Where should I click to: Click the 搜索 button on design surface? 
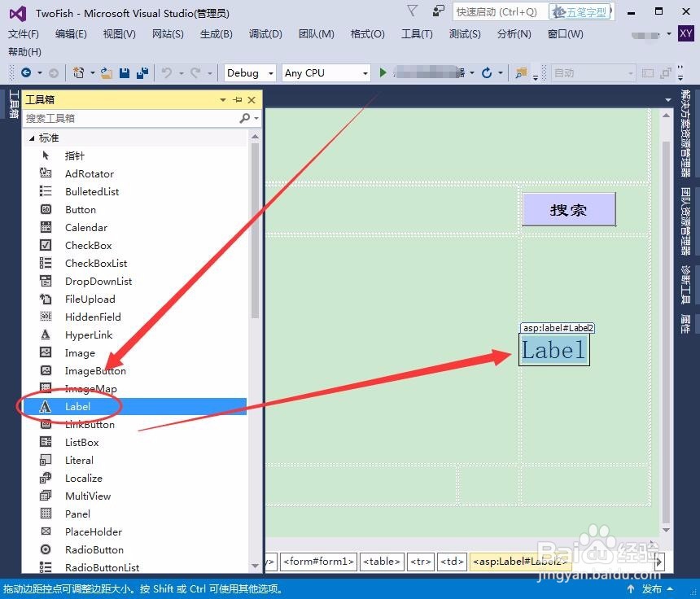(569, 209)
